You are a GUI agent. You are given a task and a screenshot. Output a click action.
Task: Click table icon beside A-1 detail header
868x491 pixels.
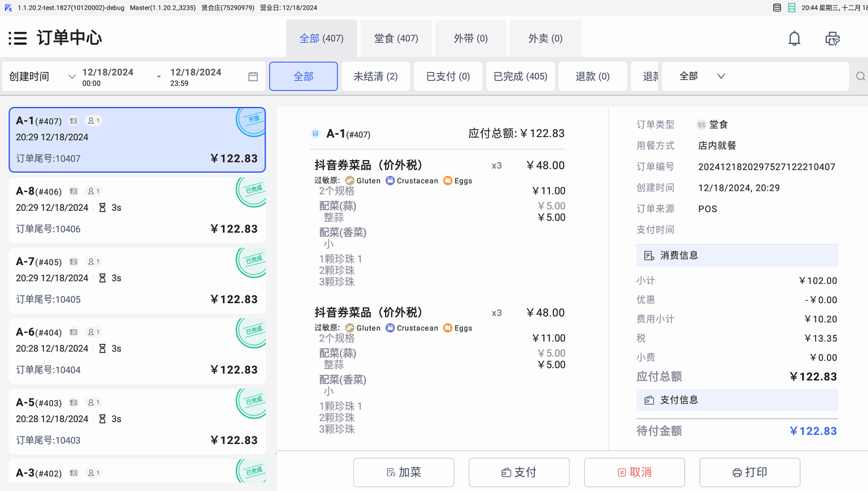(x=314, y=133)
